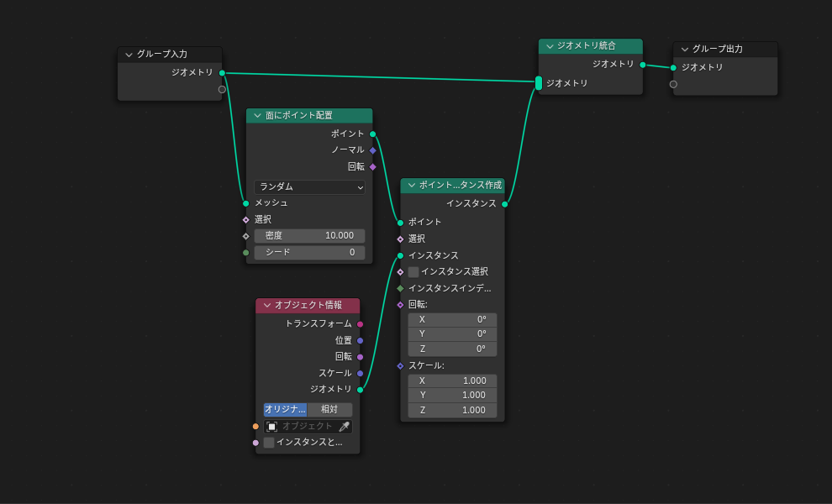Screen dimensions: 832x504
Task: Click the トランスフォーム output socket
Action: [x=360, y=323]
